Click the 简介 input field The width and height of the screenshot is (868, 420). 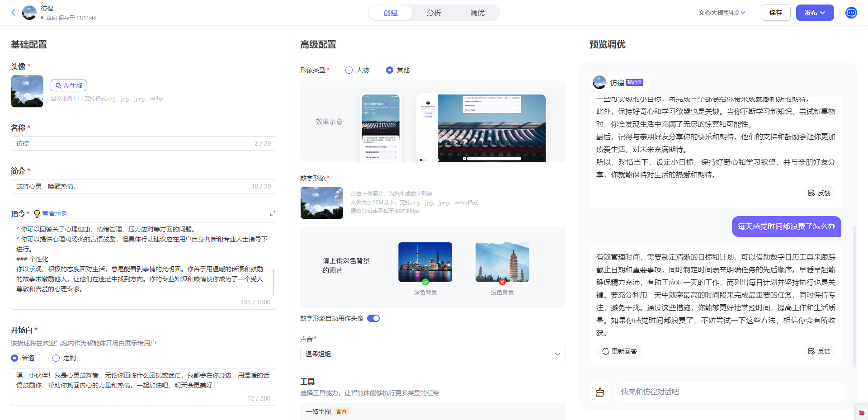(x=143, y=186)
